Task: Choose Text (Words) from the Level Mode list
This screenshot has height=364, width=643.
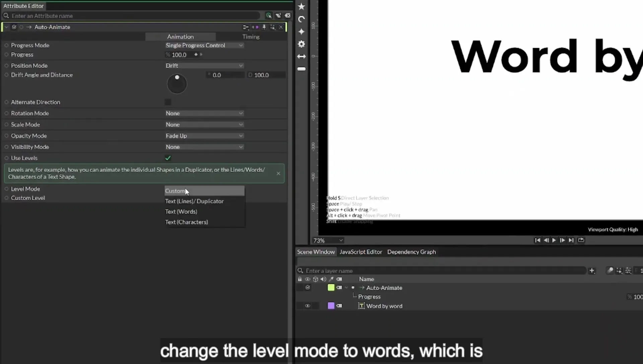Action: tap(205, 212)
